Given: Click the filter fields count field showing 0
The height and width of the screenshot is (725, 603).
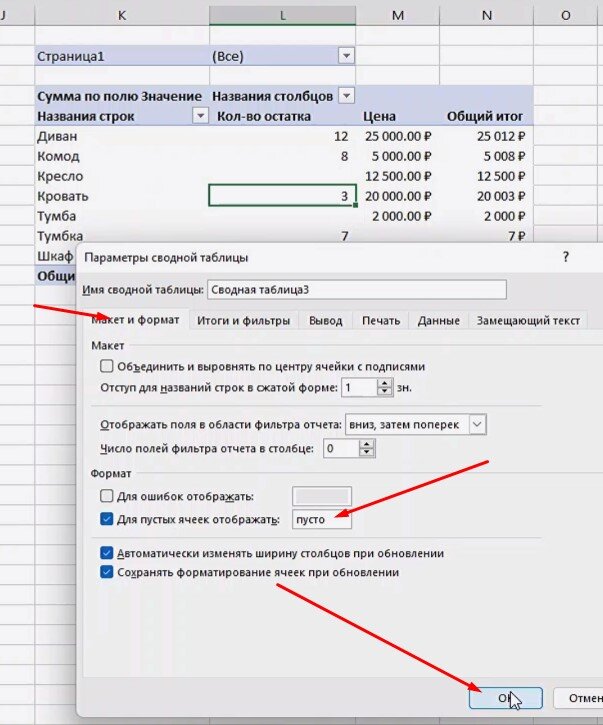Looking at the screenshot, I should point(341,449).
